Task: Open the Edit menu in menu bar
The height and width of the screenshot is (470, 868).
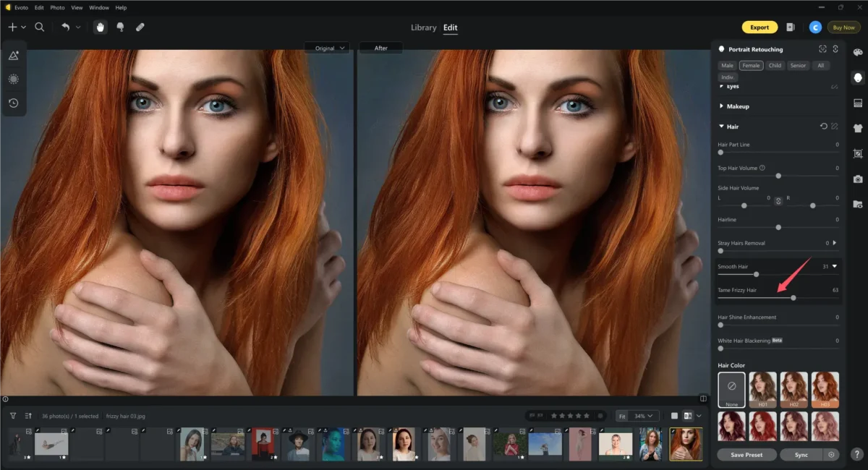Action: 39,7
